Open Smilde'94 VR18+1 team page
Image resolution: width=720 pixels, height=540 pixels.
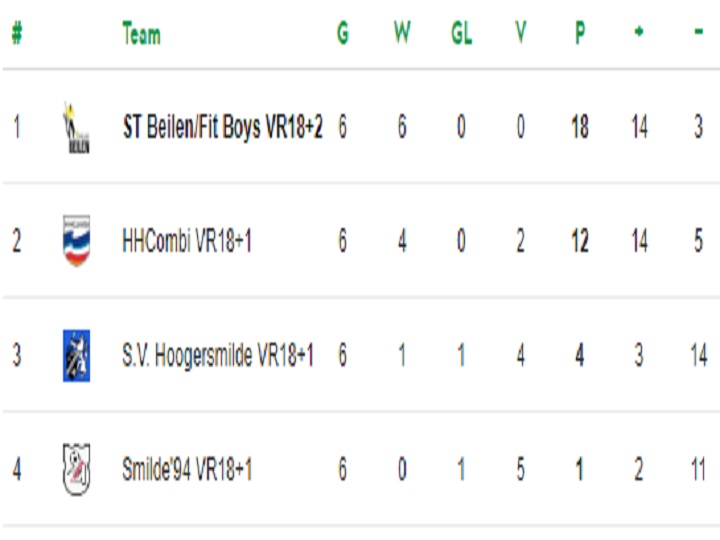[187, 469]
